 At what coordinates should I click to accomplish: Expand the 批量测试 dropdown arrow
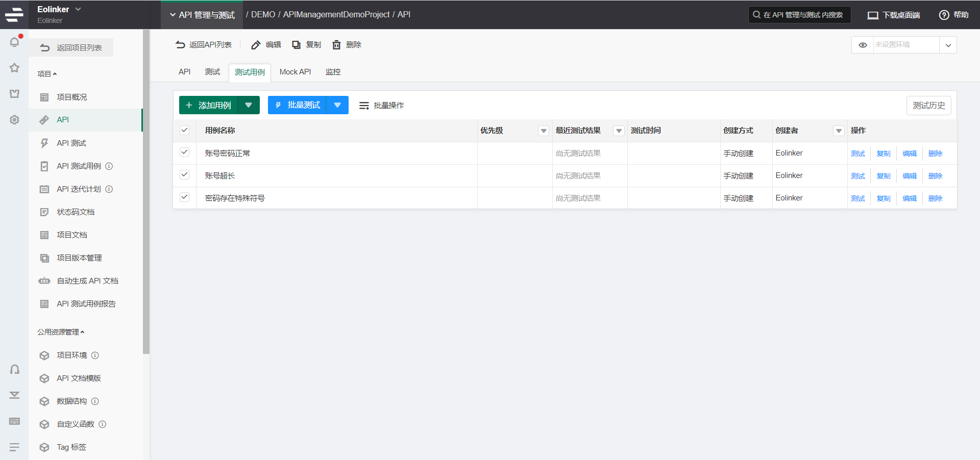[337, 105]
